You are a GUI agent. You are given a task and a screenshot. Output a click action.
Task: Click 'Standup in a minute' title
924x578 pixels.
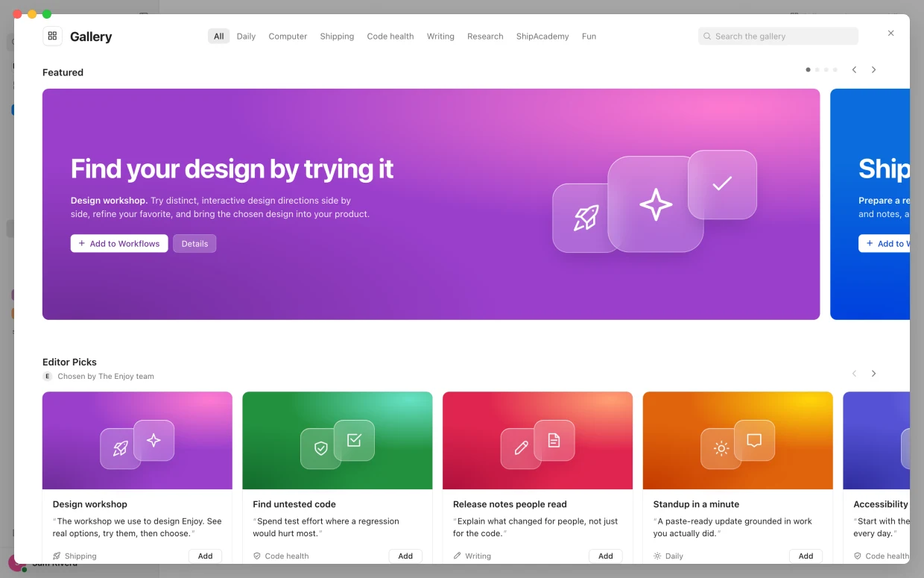pos(696,504)
